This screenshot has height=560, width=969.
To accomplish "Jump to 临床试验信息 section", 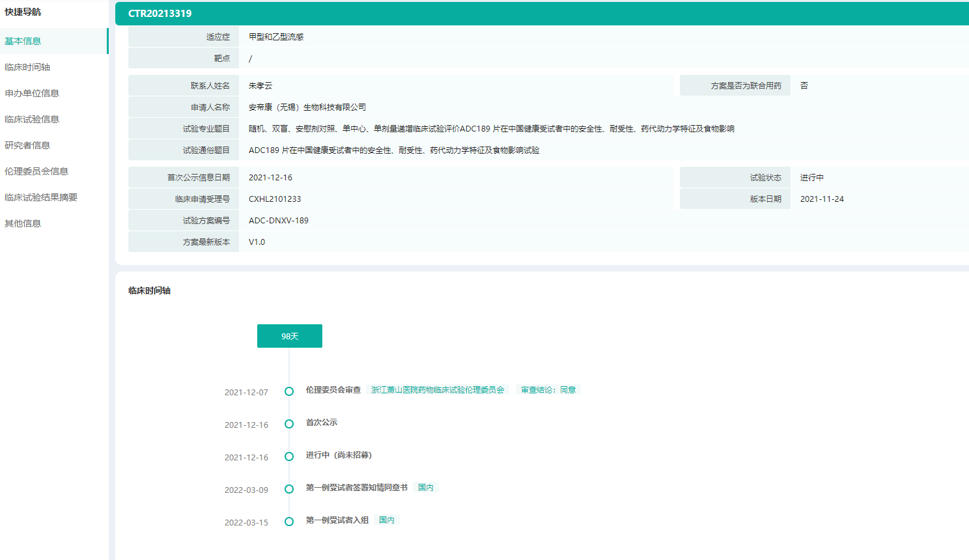I will pos(32,119).
